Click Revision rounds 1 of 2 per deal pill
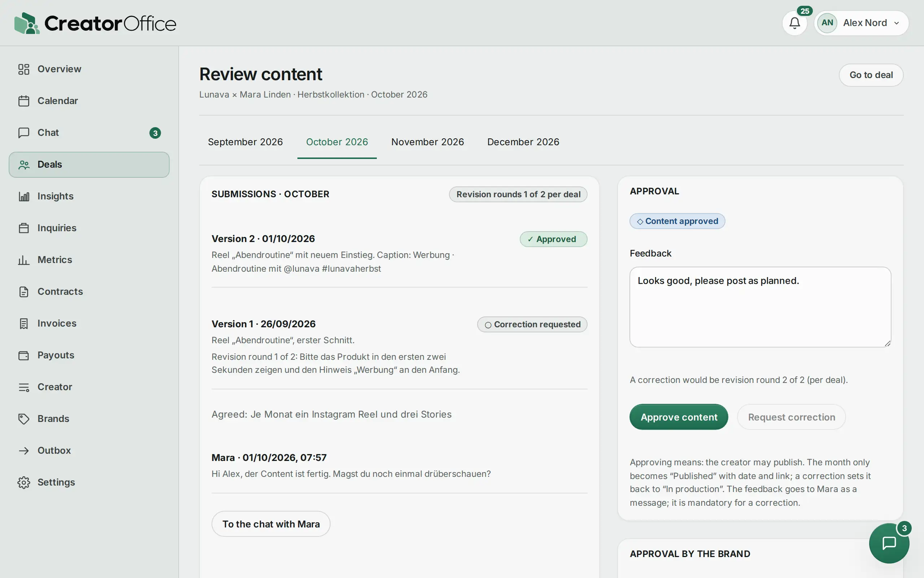This screenshot has height=578, width=924. [518, 194]
